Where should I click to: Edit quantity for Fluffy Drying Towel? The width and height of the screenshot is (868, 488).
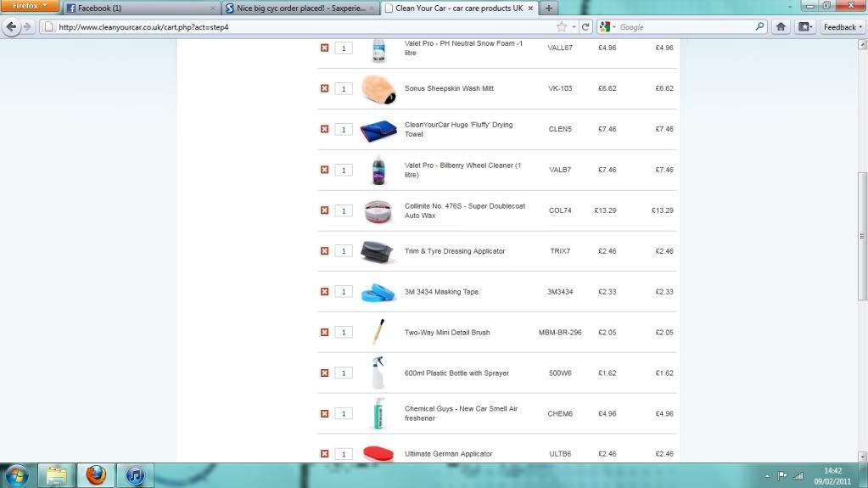point(344,129)
